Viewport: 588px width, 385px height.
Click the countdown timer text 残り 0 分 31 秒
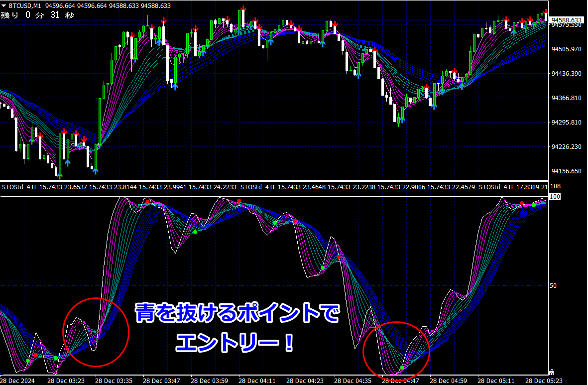pyautogui.click(x=37, y=15)
